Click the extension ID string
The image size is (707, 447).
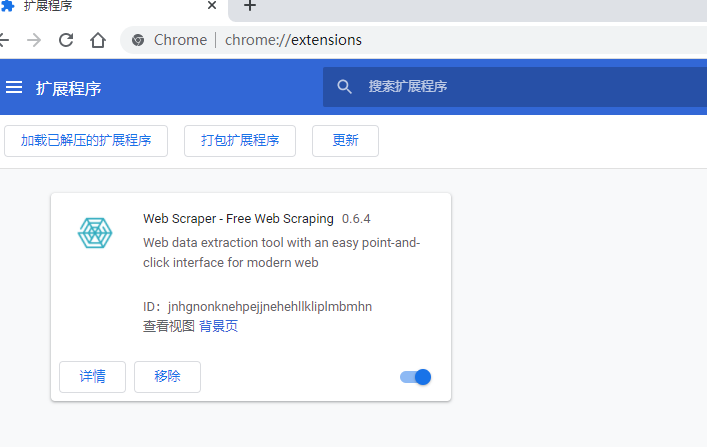pos(270,306)
